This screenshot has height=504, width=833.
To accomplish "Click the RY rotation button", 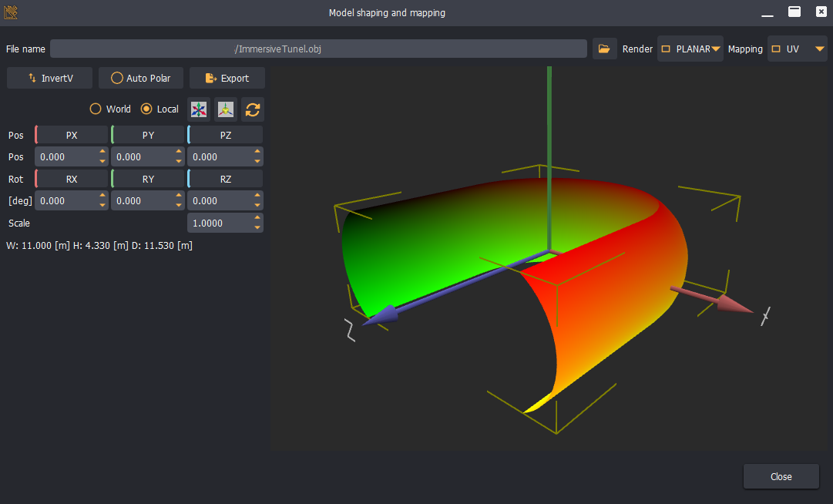I will pos(148,179).
